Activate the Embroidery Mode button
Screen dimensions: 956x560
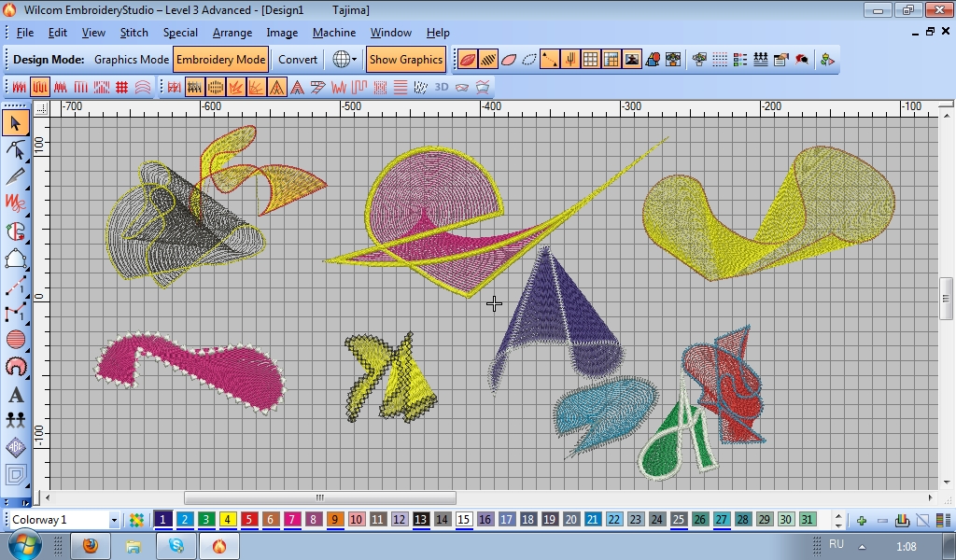pyautogui.click(x=221, y=59)
